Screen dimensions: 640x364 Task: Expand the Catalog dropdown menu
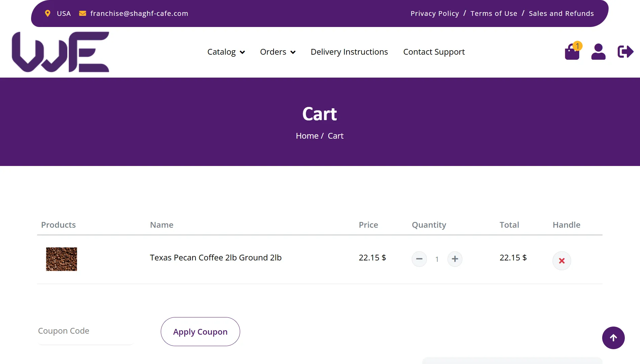(x=226, y=52)
